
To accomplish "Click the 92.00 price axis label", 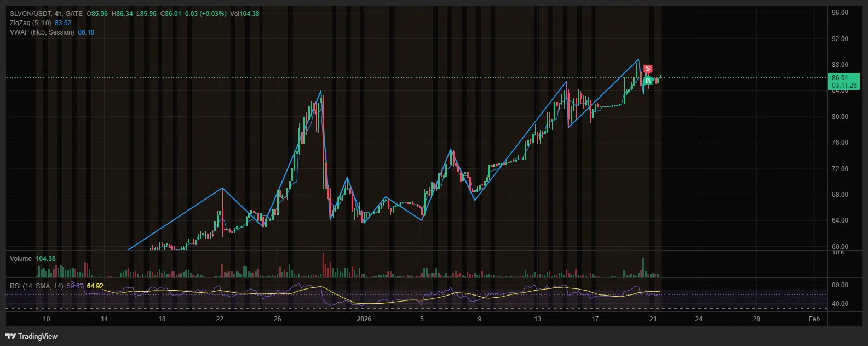I will click(840, 39).
